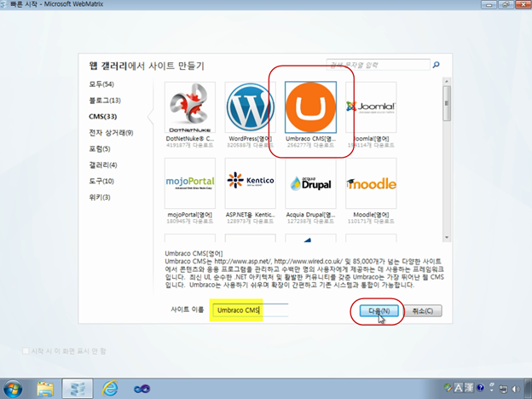Click the mojoPortal[영어] title text

(190, 215)
